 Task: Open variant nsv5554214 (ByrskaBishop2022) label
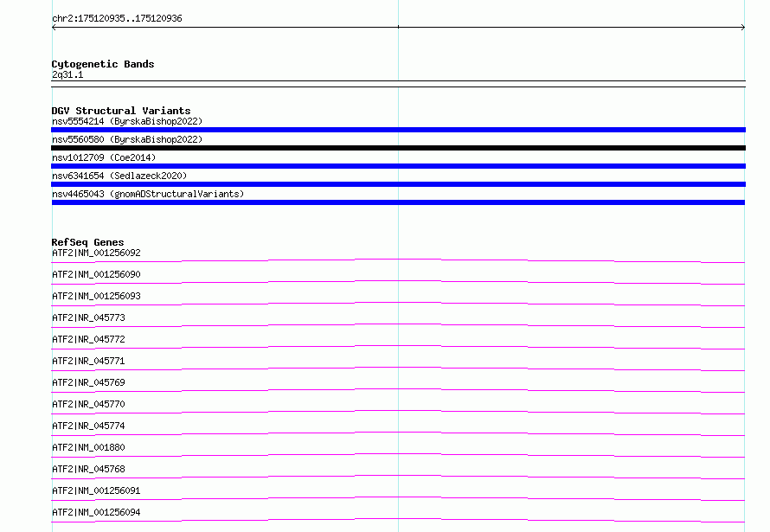[x=127, y=121]
